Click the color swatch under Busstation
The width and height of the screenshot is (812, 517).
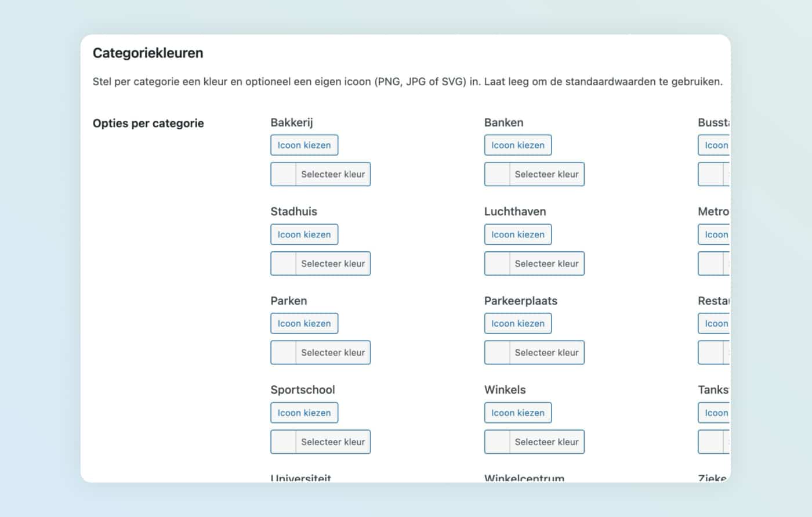point(710,174)
